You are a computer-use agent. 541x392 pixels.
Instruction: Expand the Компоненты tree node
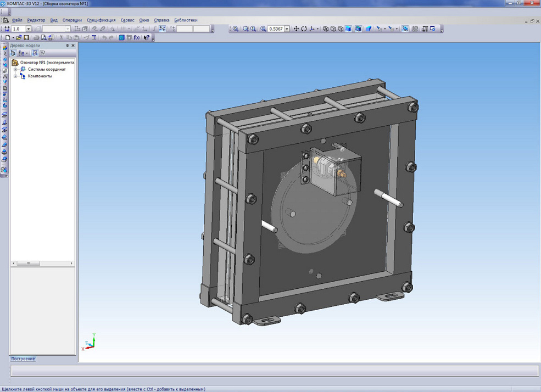(15, 76)
